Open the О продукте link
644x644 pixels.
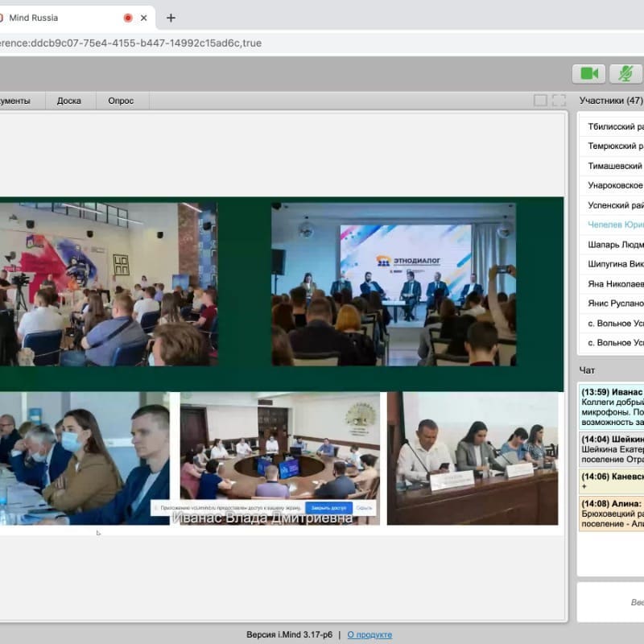369,634
